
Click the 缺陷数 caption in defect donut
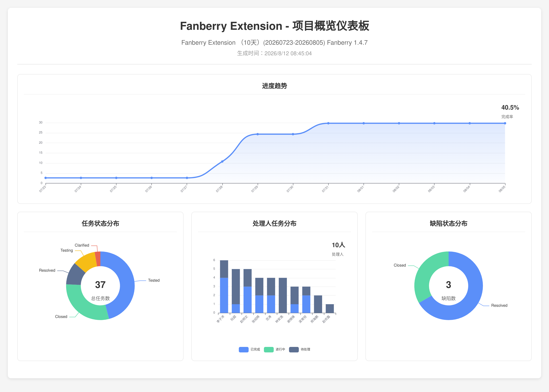(449, 298)
